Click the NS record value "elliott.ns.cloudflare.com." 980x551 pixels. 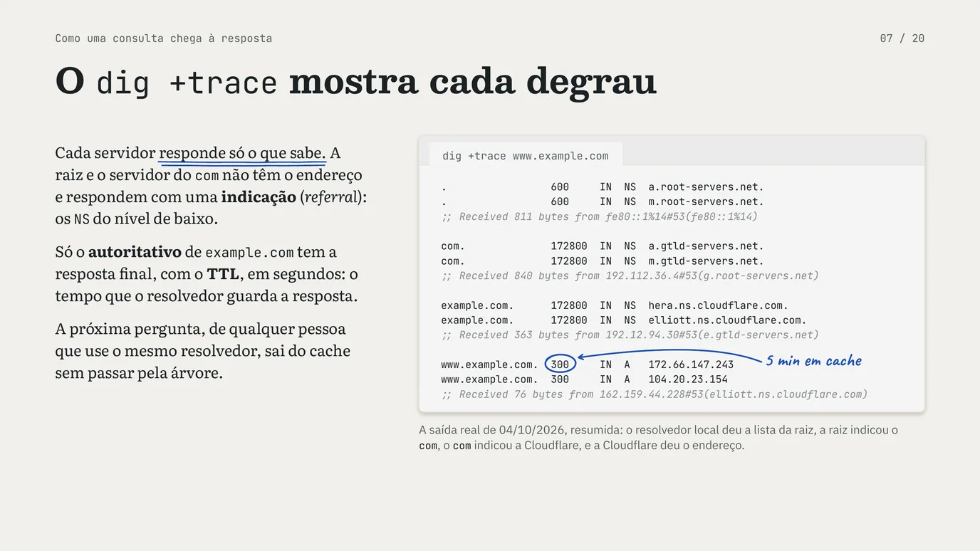coord(727,320)
